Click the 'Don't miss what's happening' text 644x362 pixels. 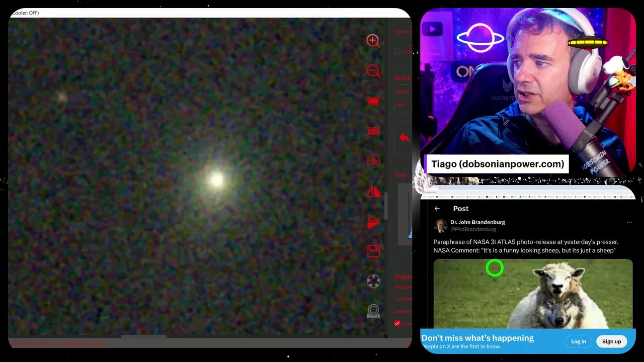pos(477,338)
